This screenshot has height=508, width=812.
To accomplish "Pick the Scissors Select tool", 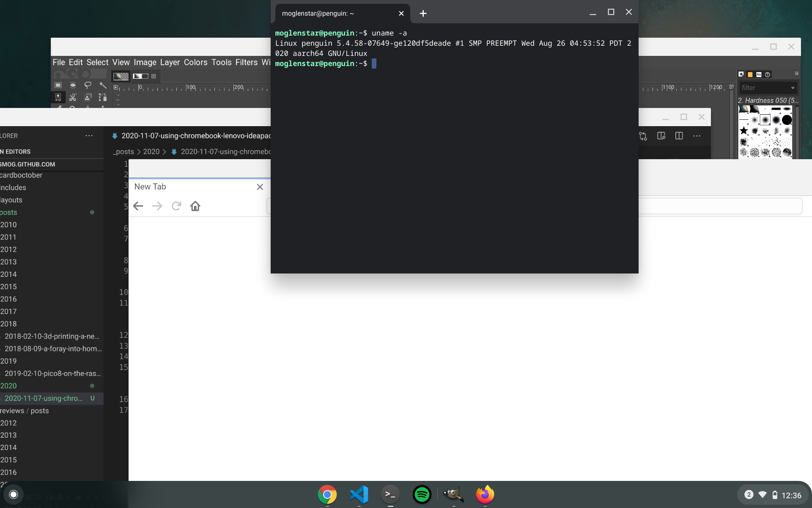I will (73, 97).
